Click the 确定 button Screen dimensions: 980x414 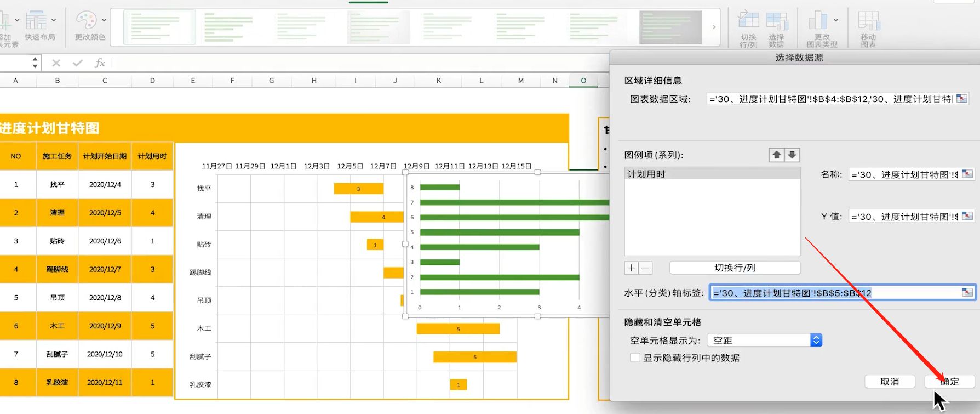(x=949, y=382)
